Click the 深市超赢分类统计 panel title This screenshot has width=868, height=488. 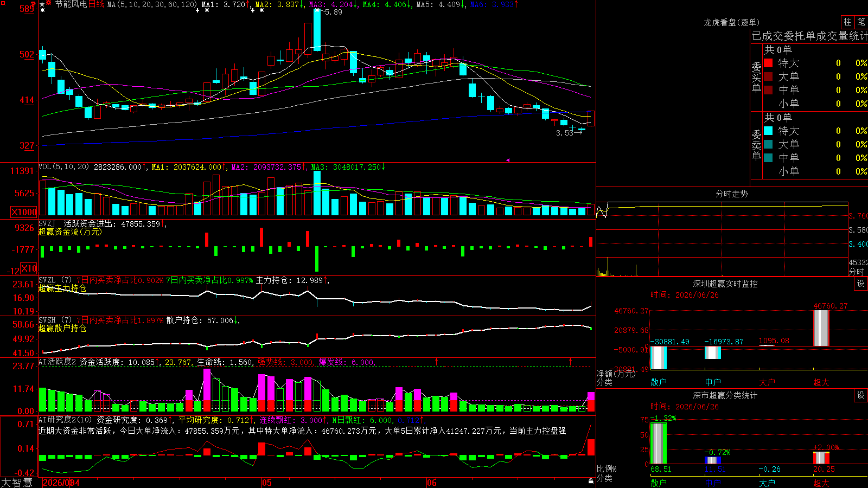[x=725, y=395]
